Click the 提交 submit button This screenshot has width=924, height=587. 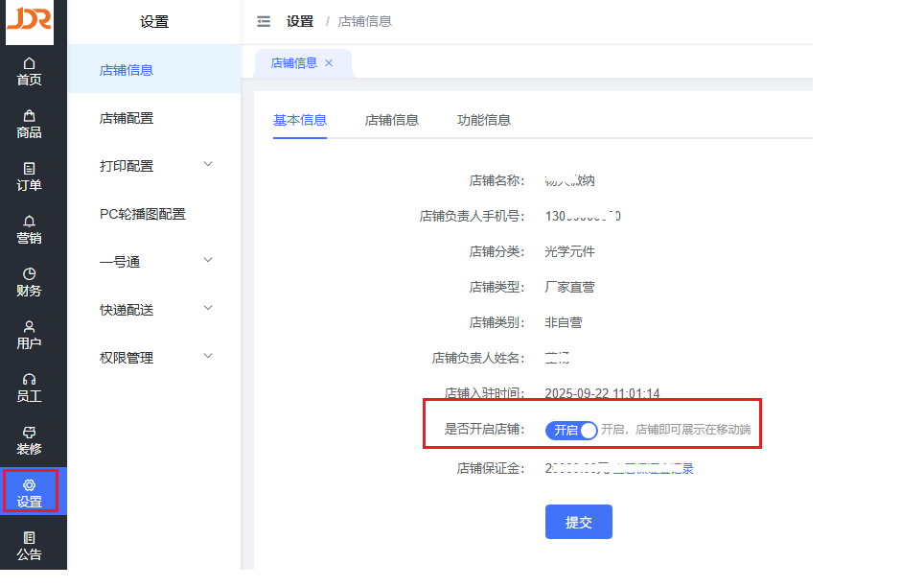tap(579, 522)
